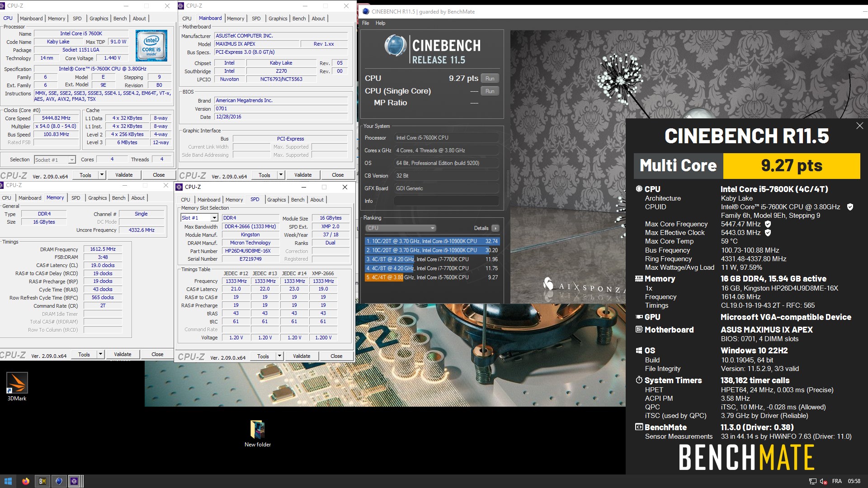
Task: Expand Tools arrow in CPU-Z processor window
Action: click(102, 175)
